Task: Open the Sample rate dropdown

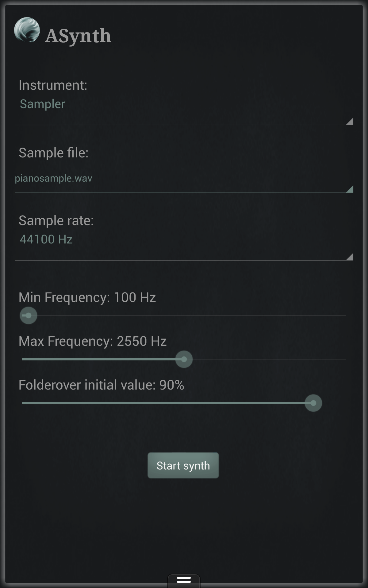Action: tap(184, 242)
